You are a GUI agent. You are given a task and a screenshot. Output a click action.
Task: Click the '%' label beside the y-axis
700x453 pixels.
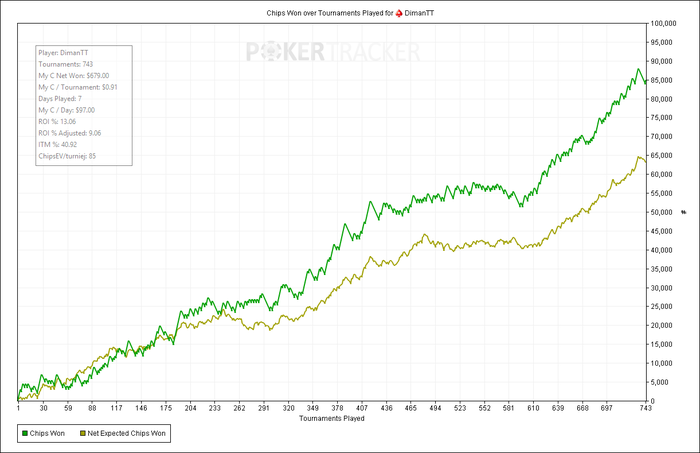pyautogui.click(x=683, y=212)
